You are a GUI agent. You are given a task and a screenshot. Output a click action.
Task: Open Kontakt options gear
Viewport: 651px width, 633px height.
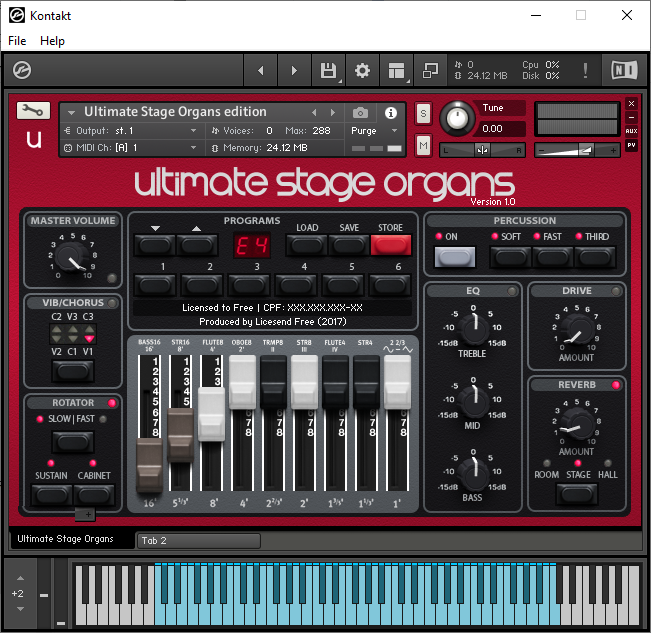click(362, 71)
